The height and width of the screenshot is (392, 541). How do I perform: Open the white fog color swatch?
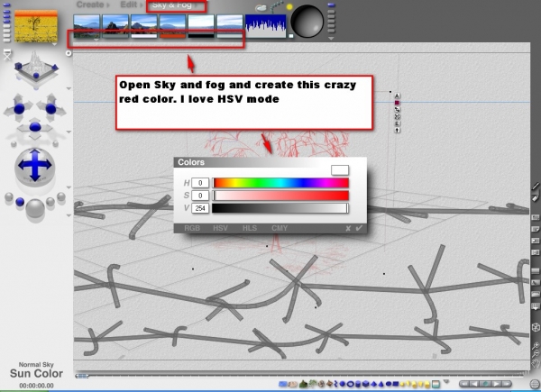144,35
